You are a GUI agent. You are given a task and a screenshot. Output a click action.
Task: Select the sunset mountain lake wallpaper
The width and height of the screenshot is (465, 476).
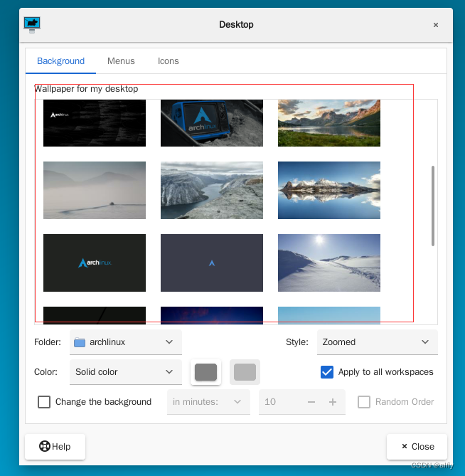(x=329, y=123)
